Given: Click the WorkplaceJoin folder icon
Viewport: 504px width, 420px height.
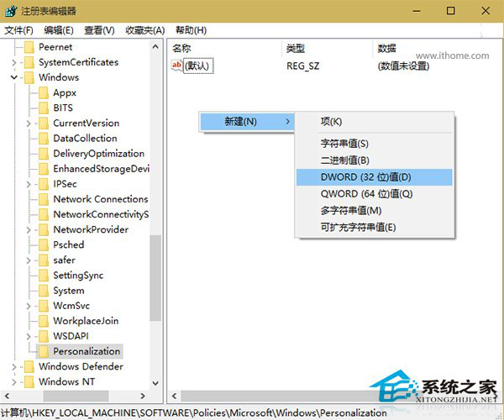Looking at the screenshot, I should pyautogui.click(x=44, y=321).
